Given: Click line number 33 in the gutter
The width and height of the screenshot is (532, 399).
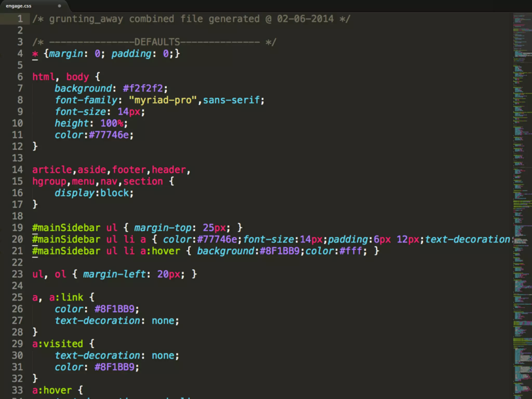Looking at the screenshot, I should coord(17,390).
